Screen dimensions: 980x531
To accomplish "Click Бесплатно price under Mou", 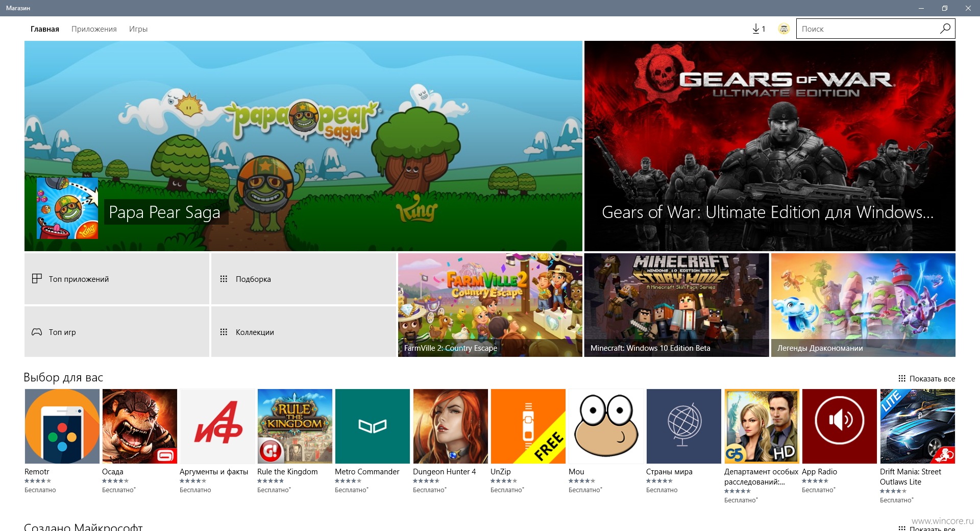I will pyautogui.click(x=585, y=490).
